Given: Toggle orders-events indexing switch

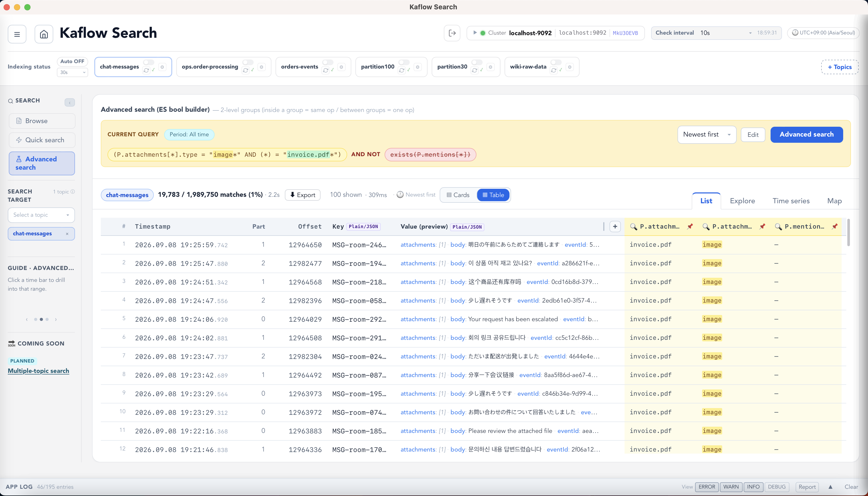Looking at the screenshot, I should pos(328,62).
